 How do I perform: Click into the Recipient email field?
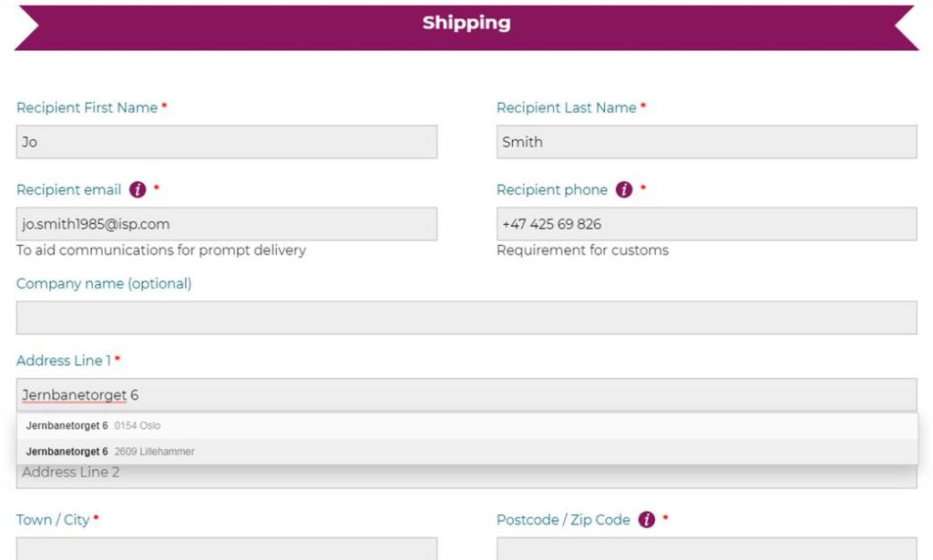click(x=227, y=224)
